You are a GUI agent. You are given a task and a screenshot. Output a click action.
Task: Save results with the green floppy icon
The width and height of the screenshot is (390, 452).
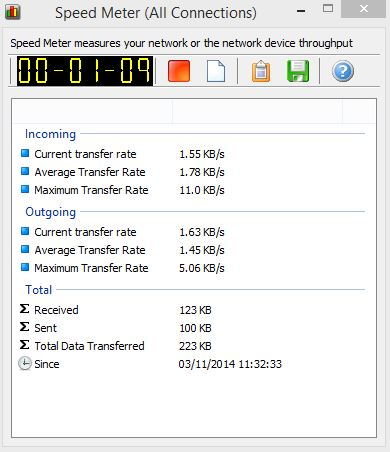298,71
